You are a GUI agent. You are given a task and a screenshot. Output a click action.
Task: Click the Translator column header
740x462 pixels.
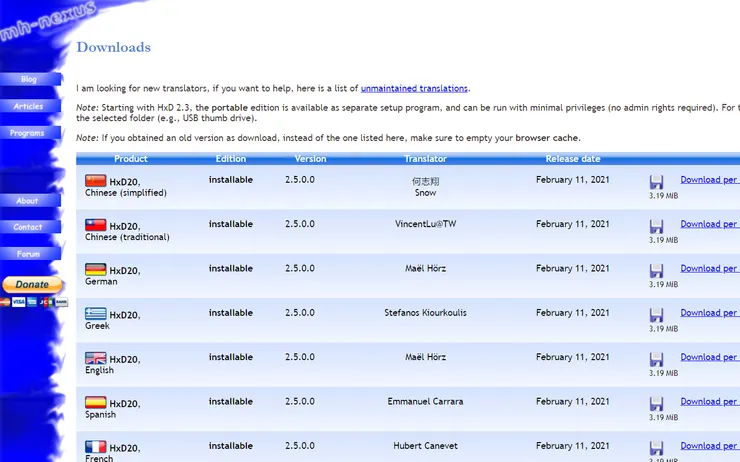click(x=425, y=159)
